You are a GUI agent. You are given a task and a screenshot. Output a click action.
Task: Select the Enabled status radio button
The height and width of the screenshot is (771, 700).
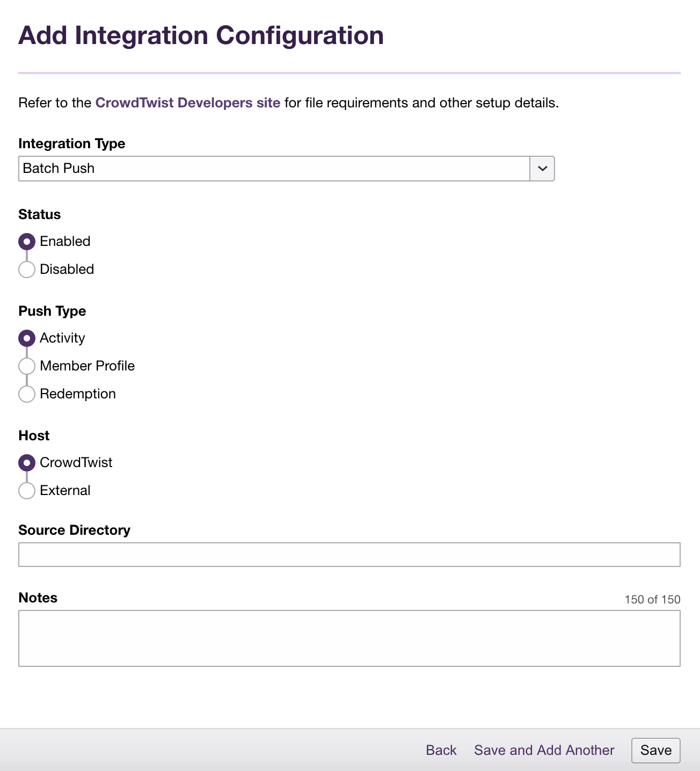[x=26, y=241]
